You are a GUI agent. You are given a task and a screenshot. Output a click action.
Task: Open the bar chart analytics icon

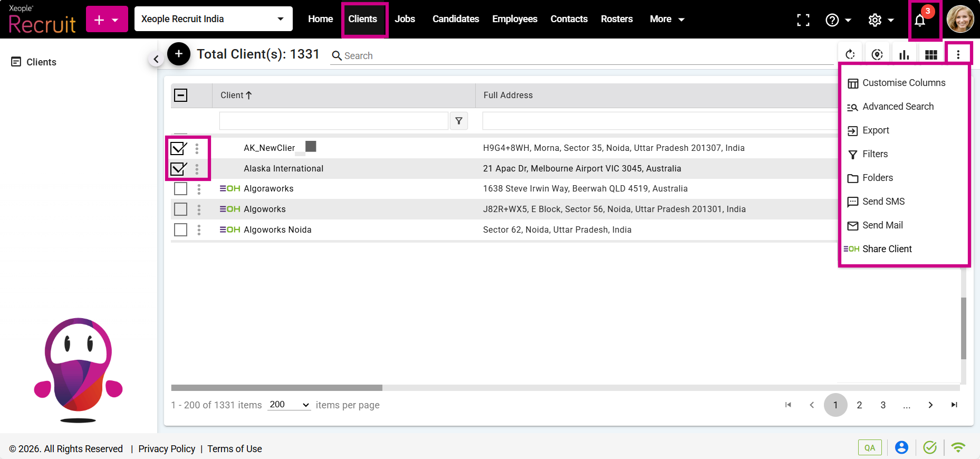[x=904, y=55]
